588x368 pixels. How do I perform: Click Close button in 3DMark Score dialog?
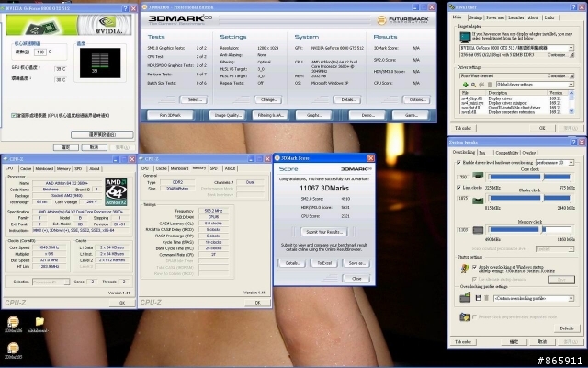click(356, 279)
